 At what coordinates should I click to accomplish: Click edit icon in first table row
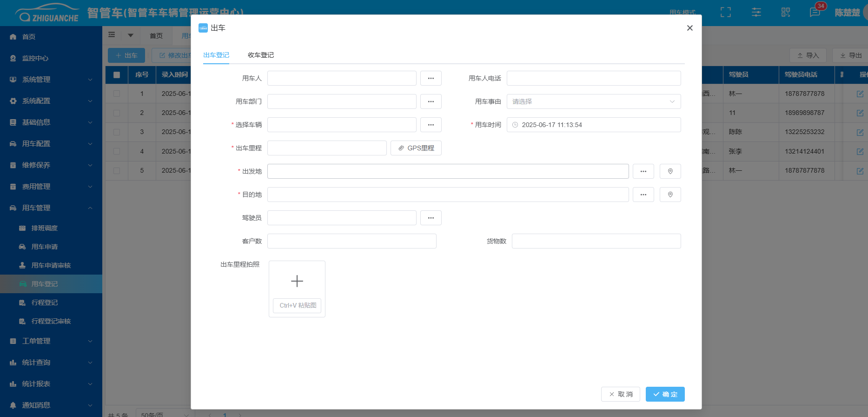coord(860,94)
